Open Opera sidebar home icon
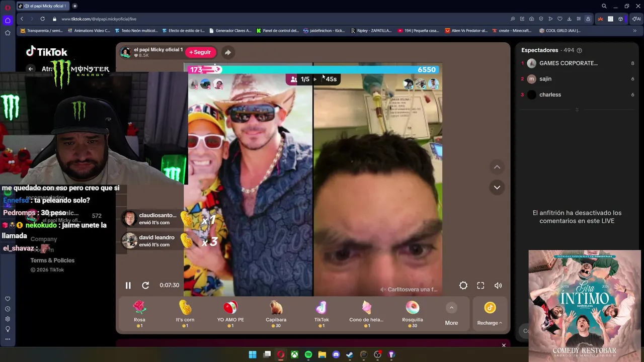This screenshot has height=362, width=644. coord(8,21)
